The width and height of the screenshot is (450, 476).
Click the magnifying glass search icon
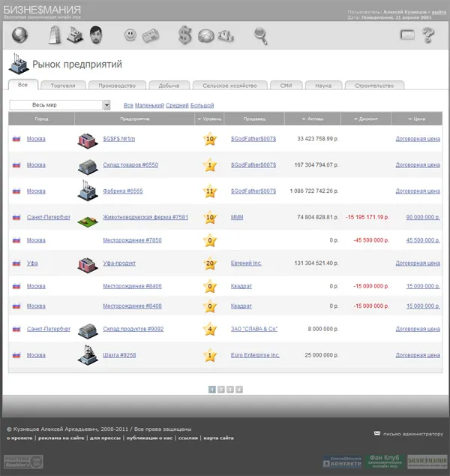click(x=260, y=35)
